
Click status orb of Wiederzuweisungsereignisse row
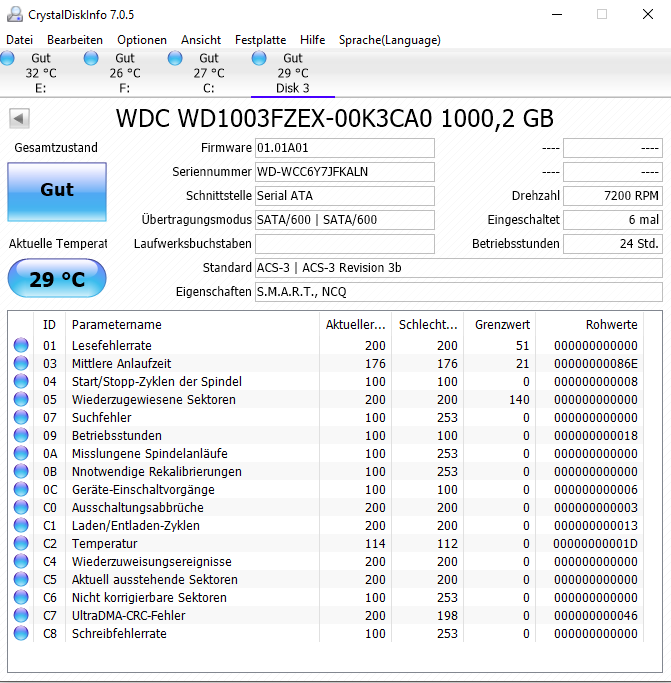coord(21,561)
